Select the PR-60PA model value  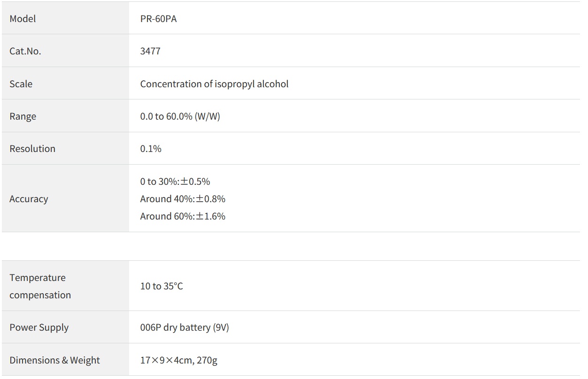point(158,19)
